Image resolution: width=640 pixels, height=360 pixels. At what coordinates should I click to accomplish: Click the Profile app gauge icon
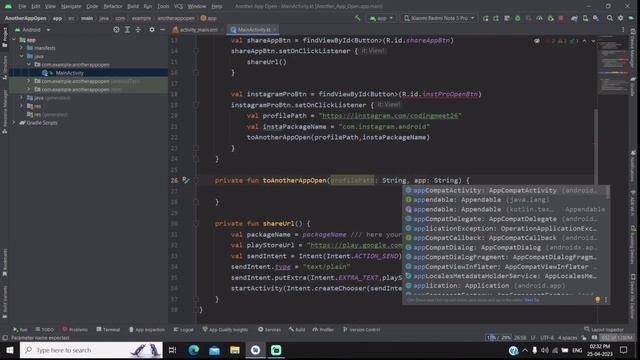(x=540, y=18)
